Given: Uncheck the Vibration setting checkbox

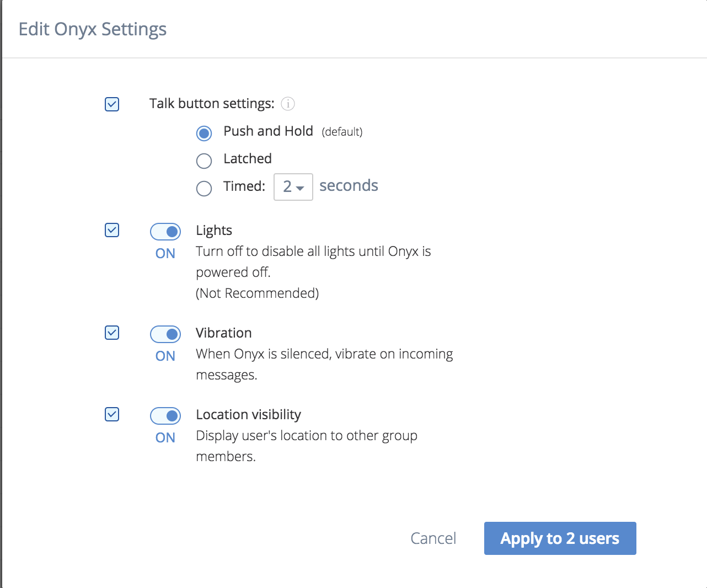Looking at the screenshot, I should pos(112,333).
